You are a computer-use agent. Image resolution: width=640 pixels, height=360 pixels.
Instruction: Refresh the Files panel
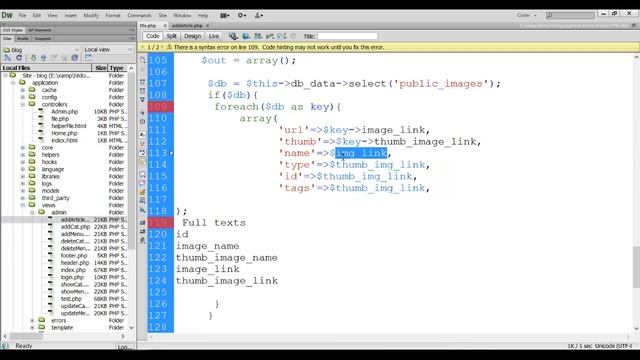(19, 58)
